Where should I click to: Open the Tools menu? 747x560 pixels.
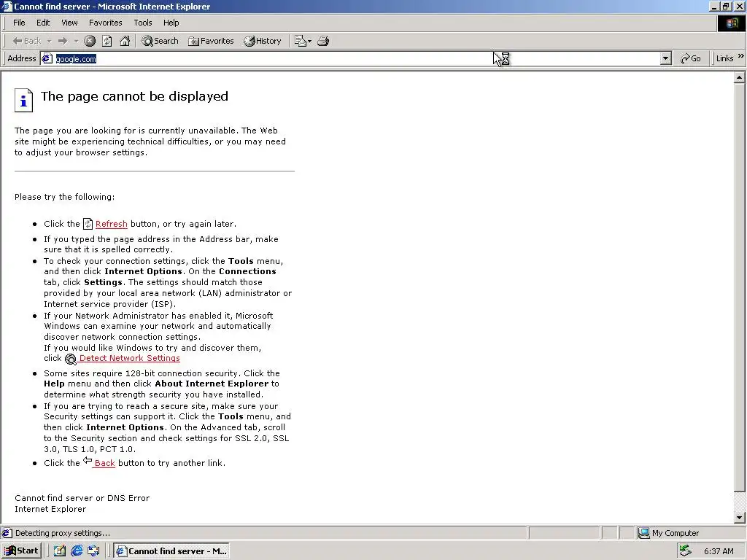click(x=142, y=23)
